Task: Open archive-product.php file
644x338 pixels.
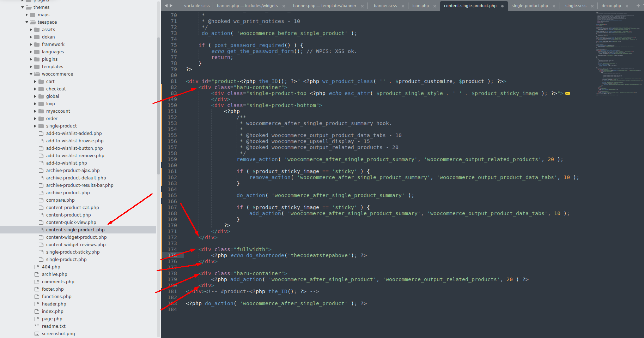Action: (68, 193)
